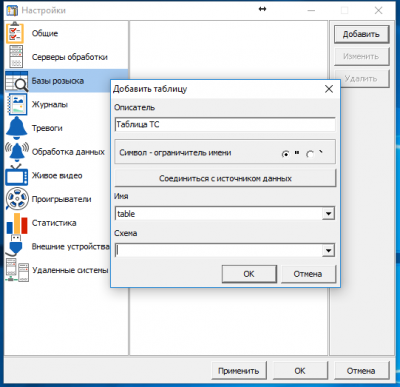The height and width of the screenshot is (387, 400).
Task: Click Отмена in the main Settings window
Action: point(361,371)
